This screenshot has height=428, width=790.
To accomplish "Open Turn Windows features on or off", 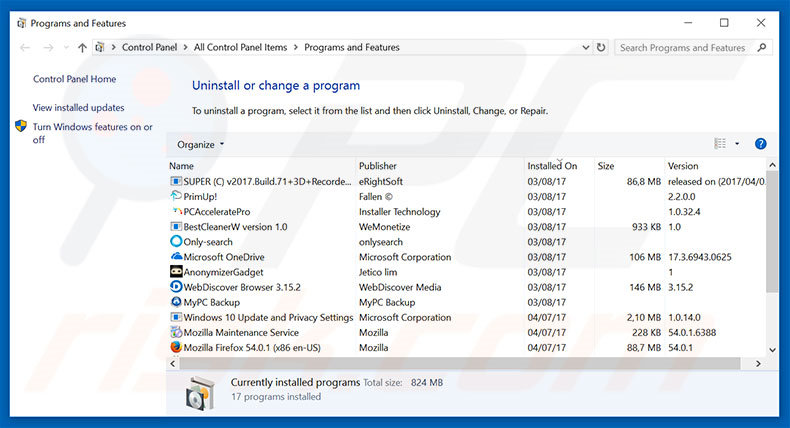I will pyautogui.click(x=93, y=133).
